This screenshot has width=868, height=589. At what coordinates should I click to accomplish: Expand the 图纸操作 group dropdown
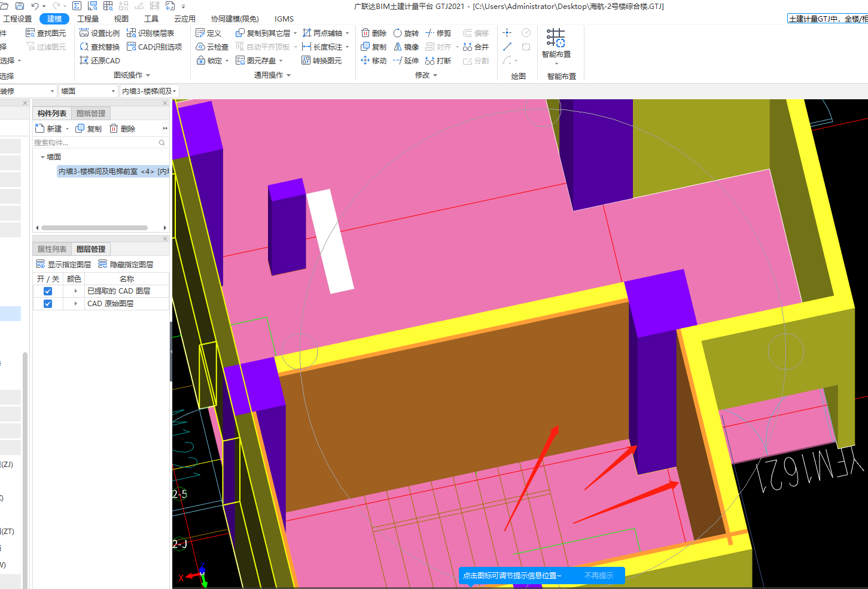[148, 75]
